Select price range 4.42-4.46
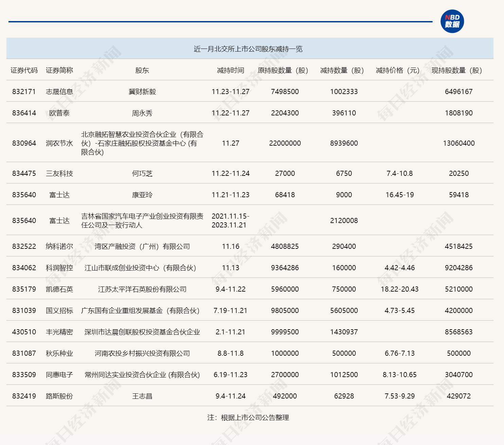Screen dimensions: 504x445 (399, 268)
